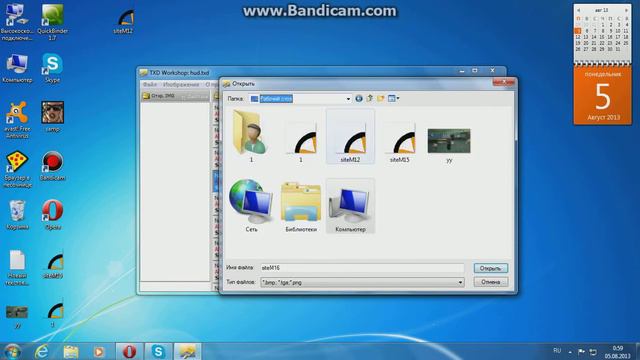The width and height of the screenshot is (640, 360).
Task: Select the user folder named 1 in dialog
Action: tap(251, 137)
